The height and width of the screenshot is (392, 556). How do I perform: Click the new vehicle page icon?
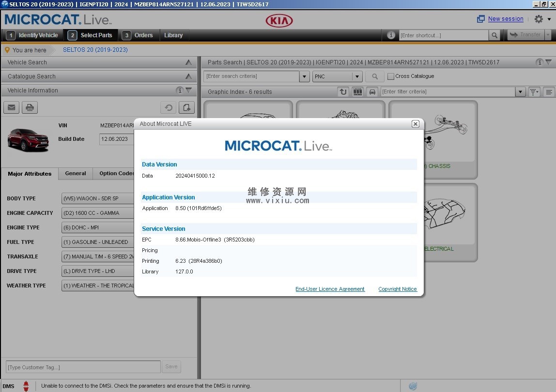click(x=186, y=107)
